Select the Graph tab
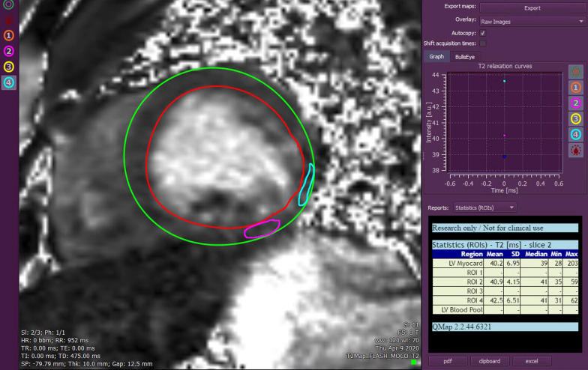Screen dimensions: 588x370 click(x=436, y=57)
